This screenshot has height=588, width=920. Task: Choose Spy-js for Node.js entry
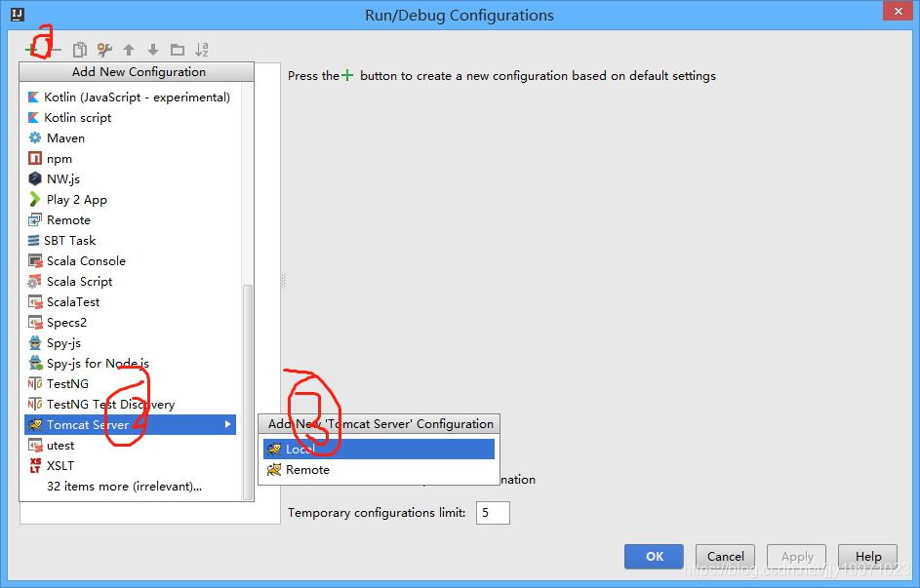pyautogui.click(x=131, y=364)
